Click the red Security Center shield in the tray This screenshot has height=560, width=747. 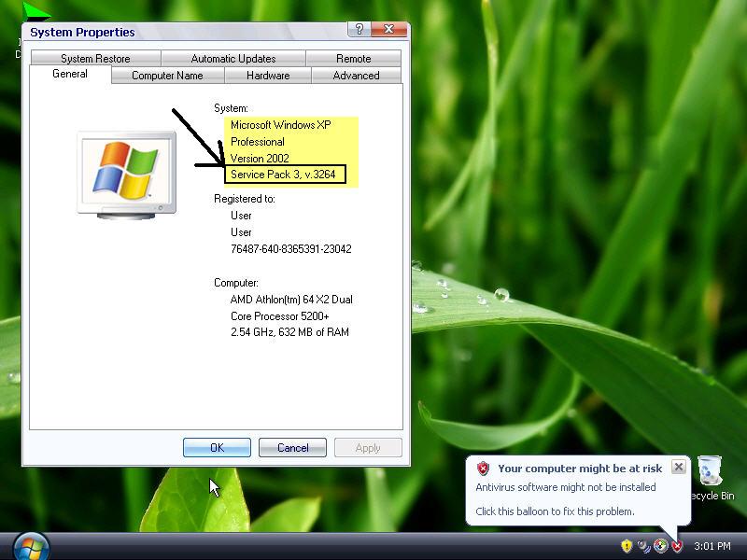pyautogui.click(x=678, y=546)
